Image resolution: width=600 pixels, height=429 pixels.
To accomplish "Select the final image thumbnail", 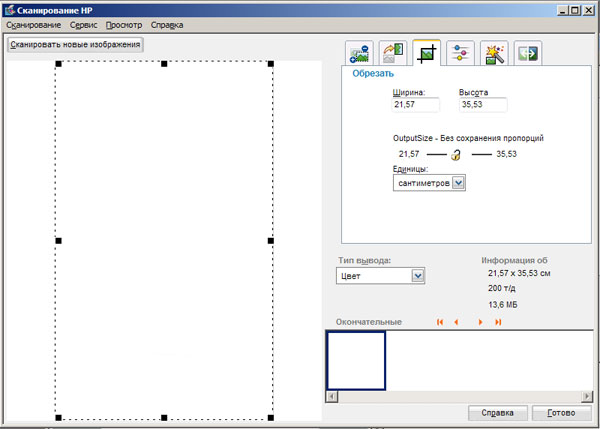I will coord(356,361).
